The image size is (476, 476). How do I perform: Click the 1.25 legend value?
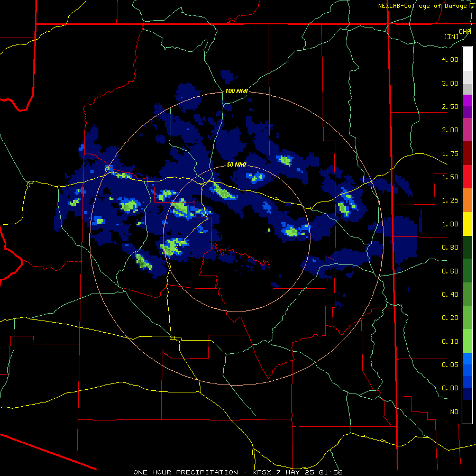click(x=450, y=200)
